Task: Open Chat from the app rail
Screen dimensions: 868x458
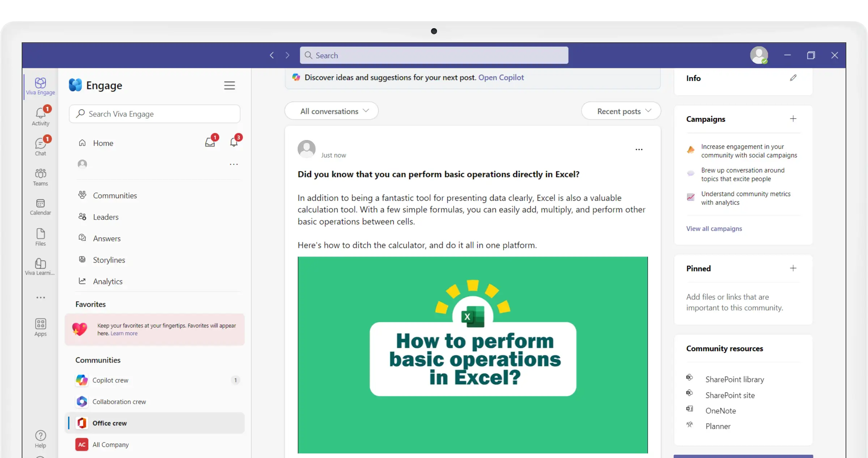Action: click(x=41, y=146)
